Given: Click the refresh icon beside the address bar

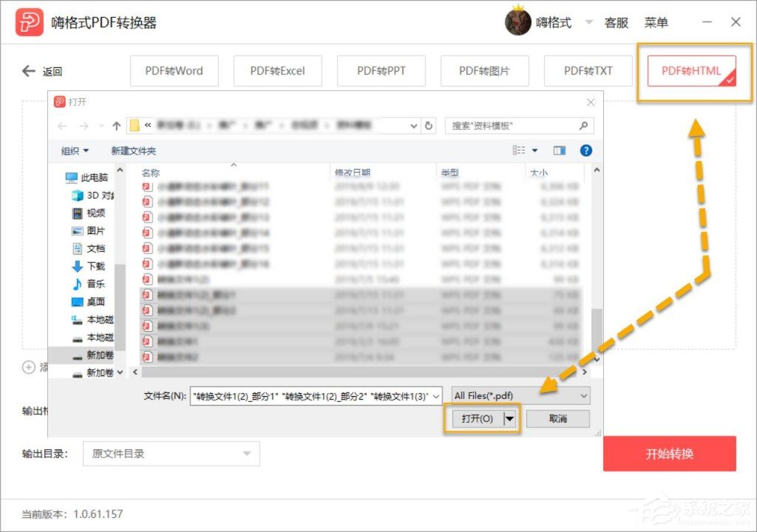Looking at the screenshot, I should [x=429, y=126].
